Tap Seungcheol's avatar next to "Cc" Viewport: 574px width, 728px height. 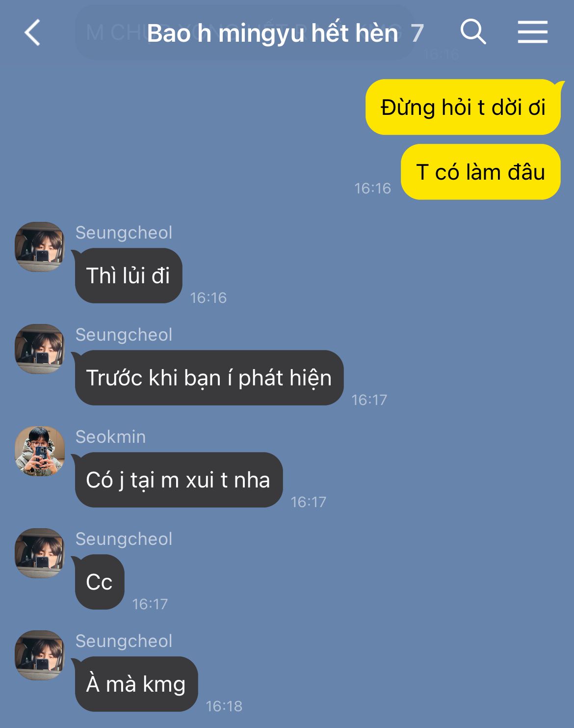(40, 553)
